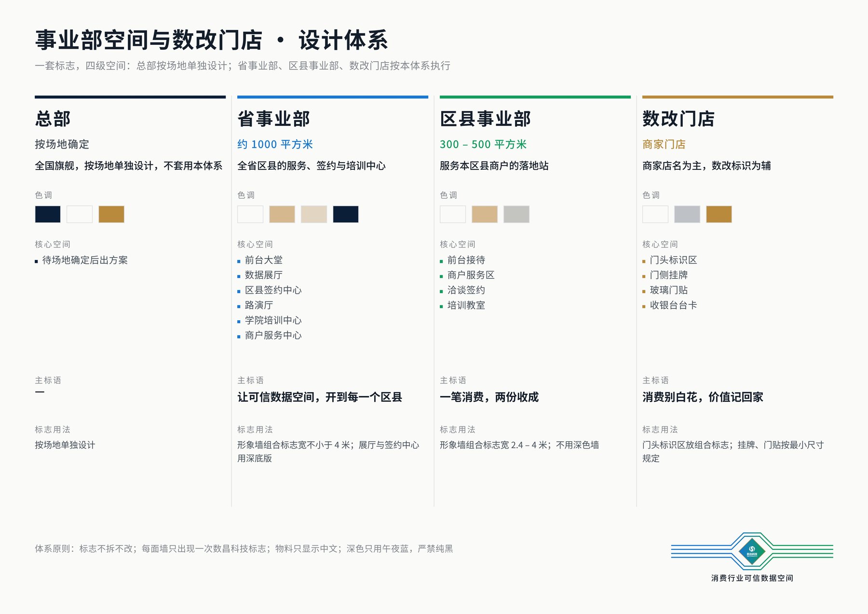Select the navy swatch under 省事业部
Image resolution: width=868 pixels, height=614 pixels.
[346, 214]
